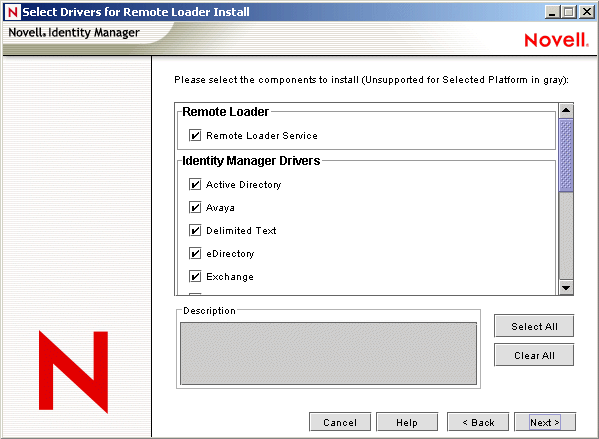
Task: Click the Clear All button
Action: click(x=534, y=355)
